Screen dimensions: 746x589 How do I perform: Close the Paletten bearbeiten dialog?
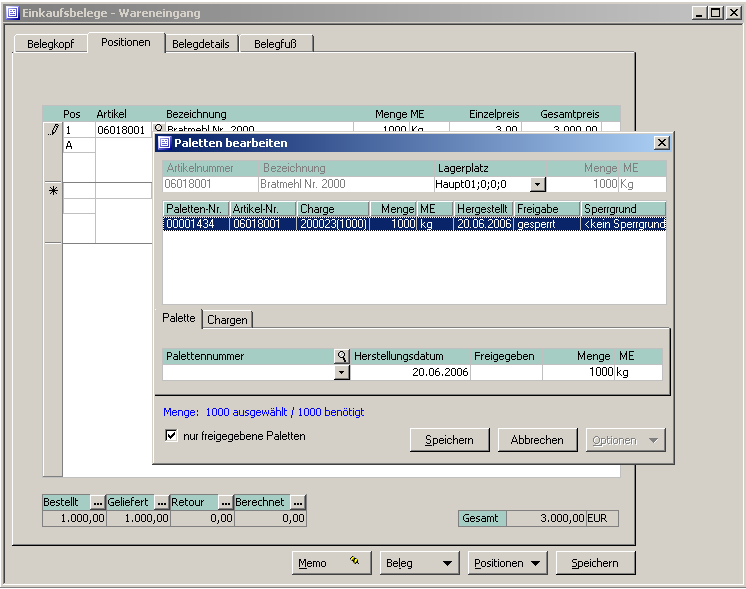pyautogui.click(x=661, y=143)
